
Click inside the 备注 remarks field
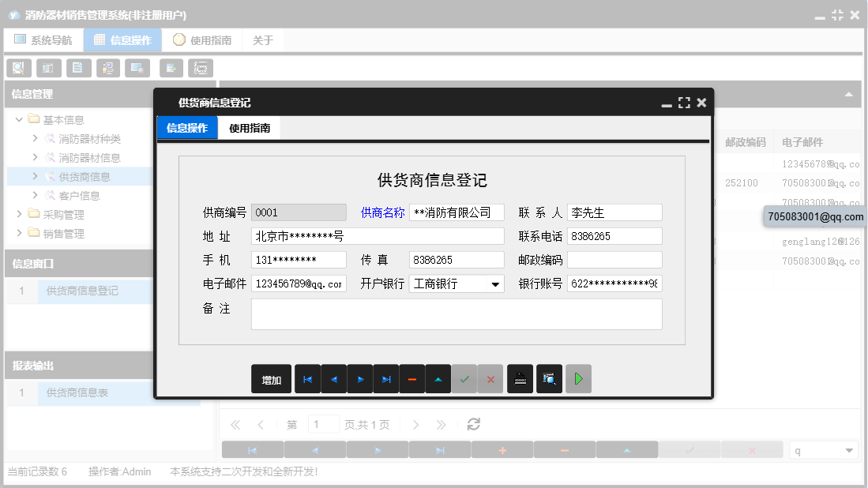(x=457, y=314)
